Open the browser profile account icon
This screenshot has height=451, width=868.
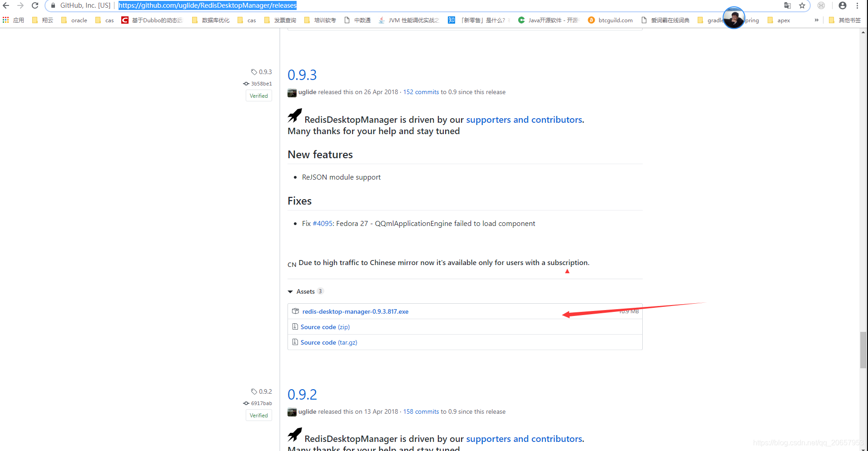coord(843,5)
